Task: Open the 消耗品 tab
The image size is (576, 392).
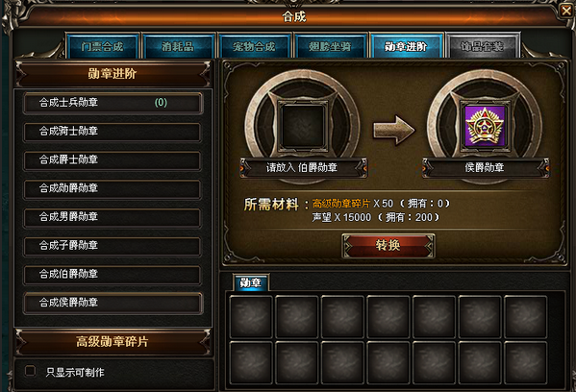Action: [x=178, y=46]
